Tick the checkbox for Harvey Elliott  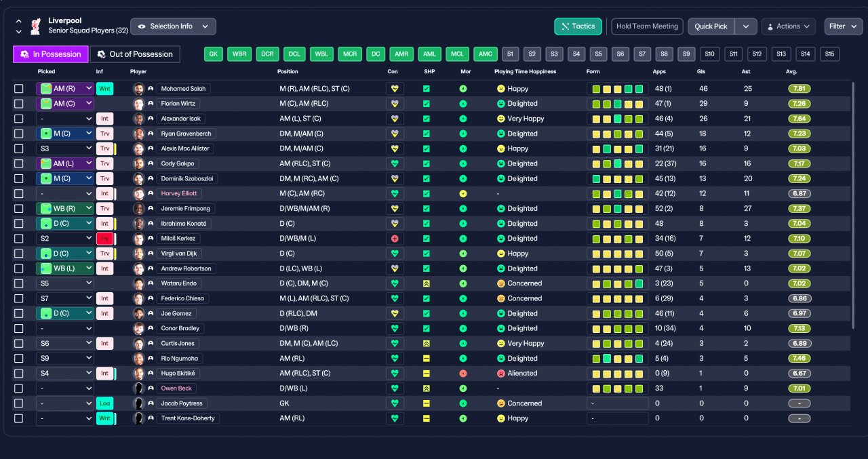(19, 194)
